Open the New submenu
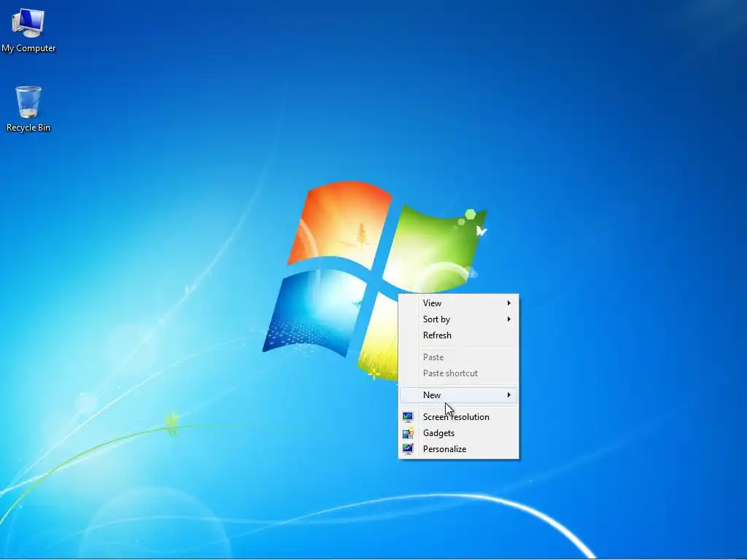The image size is (747, 560). coord(458,395)
